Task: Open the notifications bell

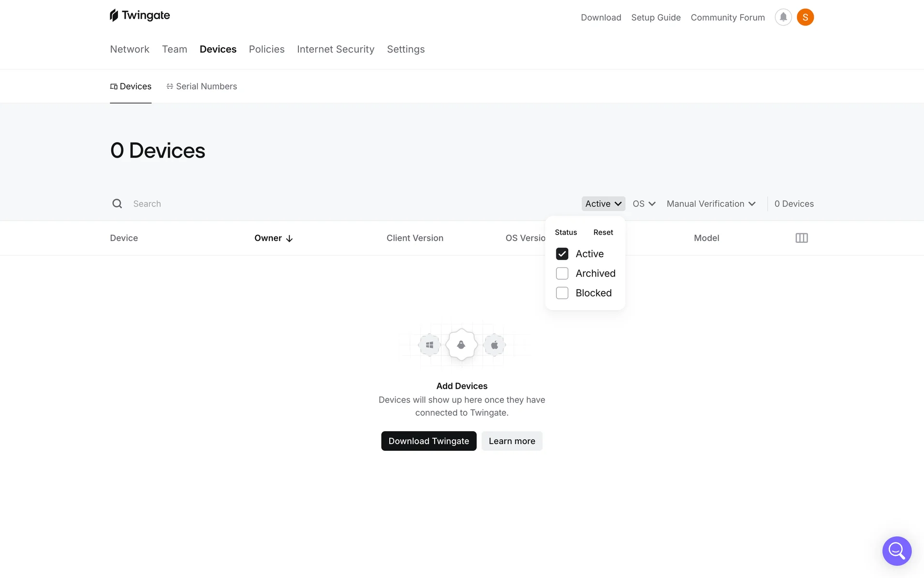Action: (x=783, y=17)
